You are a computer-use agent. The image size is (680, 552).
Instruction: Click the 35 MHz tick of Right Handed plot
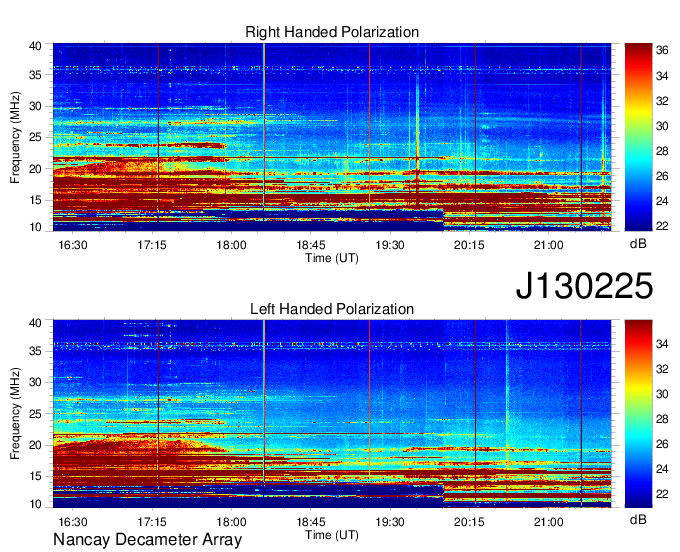pos(35,75)
